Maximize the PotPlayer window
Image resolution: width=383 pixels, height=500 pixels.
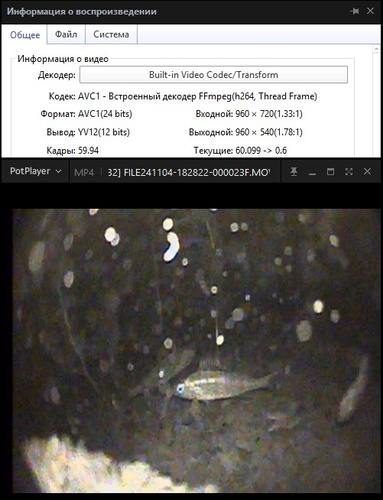click(x=330, y=172)
